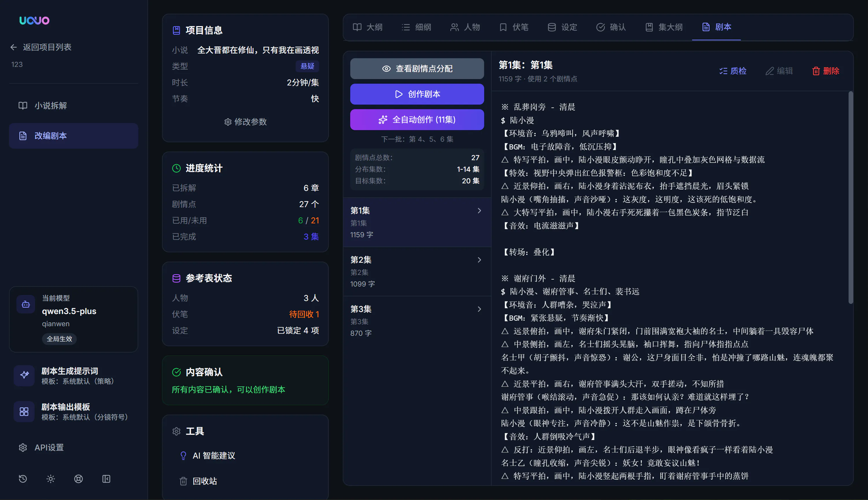The width and height of the screenshot is (868, 500).
Task: Click the gear icon beside API设置
Action: point(23,448)
